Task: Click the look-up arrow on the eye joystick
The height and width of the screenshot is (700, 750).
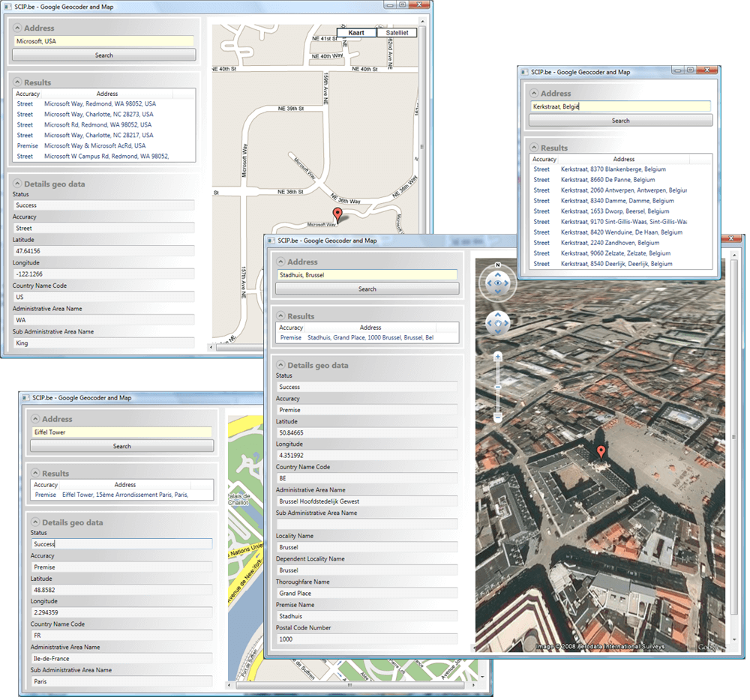Action: [x=498, y=275]
